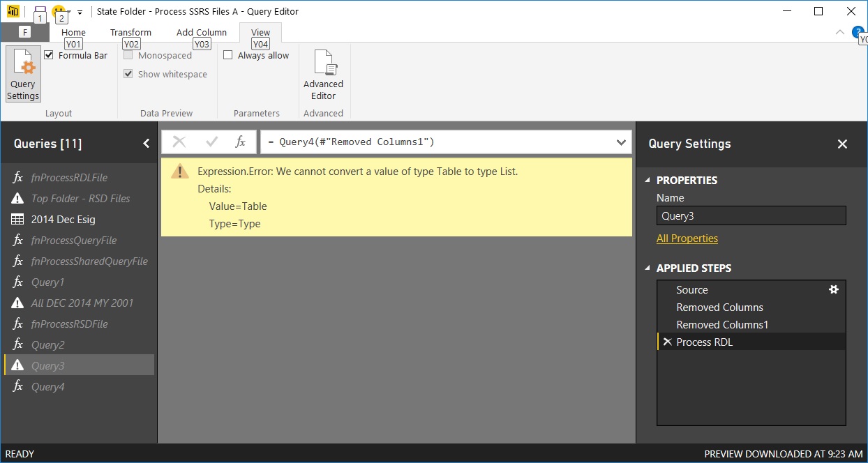This screenshot has height=463, width=868.
Task: Click the fx icon beside fnProcessRDLFile
Action: click(18, 177)
